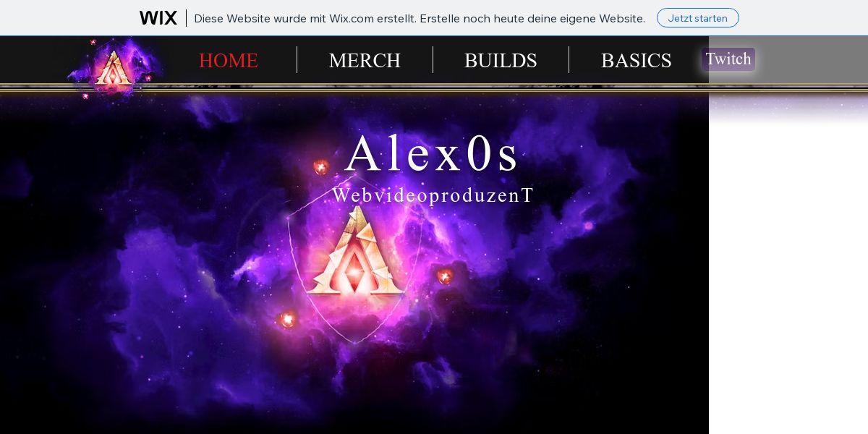Click the Alex0s emblem in the navigation bar

(114, 69)
